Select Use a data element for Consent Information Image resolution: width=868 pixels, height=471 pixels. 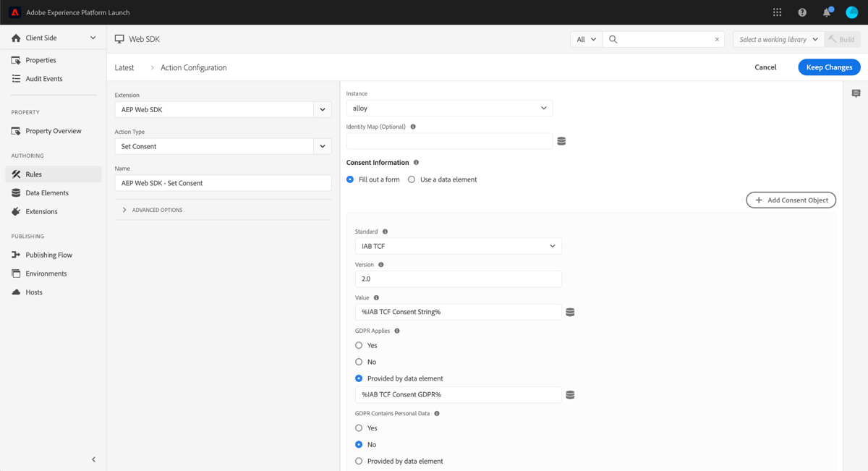[x=411, y=179]
